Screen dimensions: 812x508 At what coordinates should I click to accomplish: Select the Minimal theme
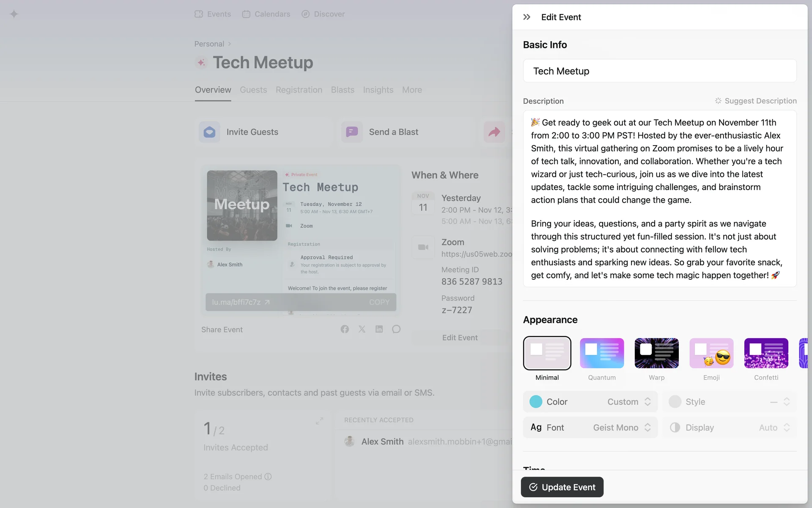[x=547, y=353]
